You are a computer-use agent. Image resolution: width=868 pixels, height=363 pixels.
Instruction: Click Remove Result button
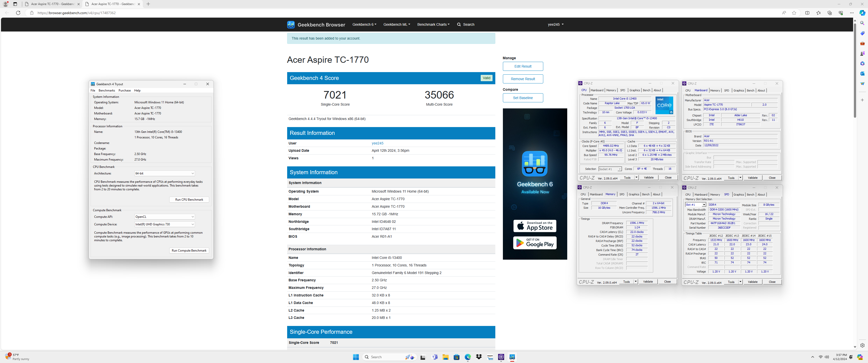click(523, 79)
